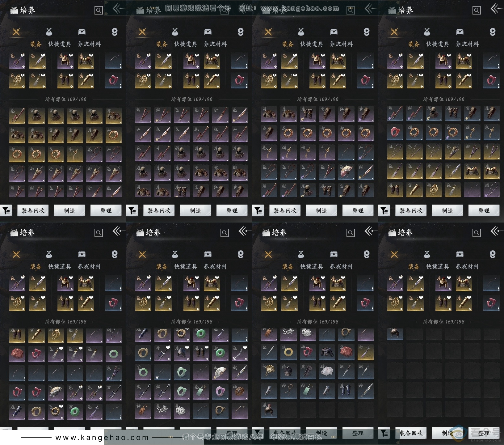Open filter icon in second top panel

tap(132, 211)
